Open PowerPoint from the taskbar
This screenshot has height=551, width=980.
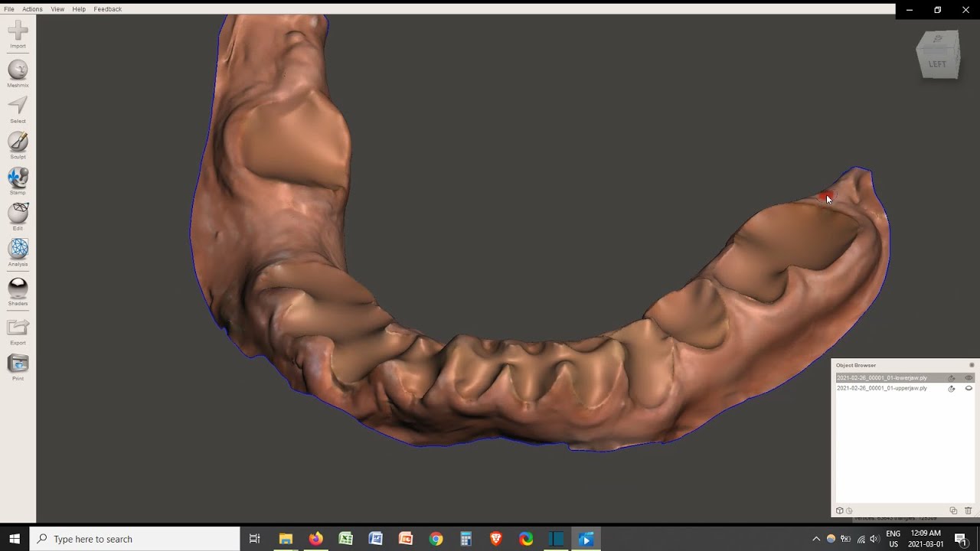click(x=406, y=539)
